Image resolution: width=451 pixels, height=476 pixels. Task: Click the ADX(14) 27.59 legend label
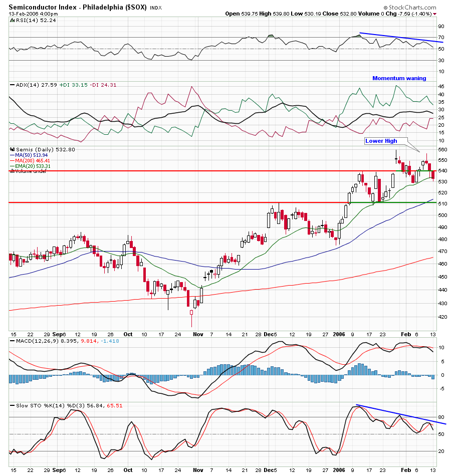(x=37, y=85)
